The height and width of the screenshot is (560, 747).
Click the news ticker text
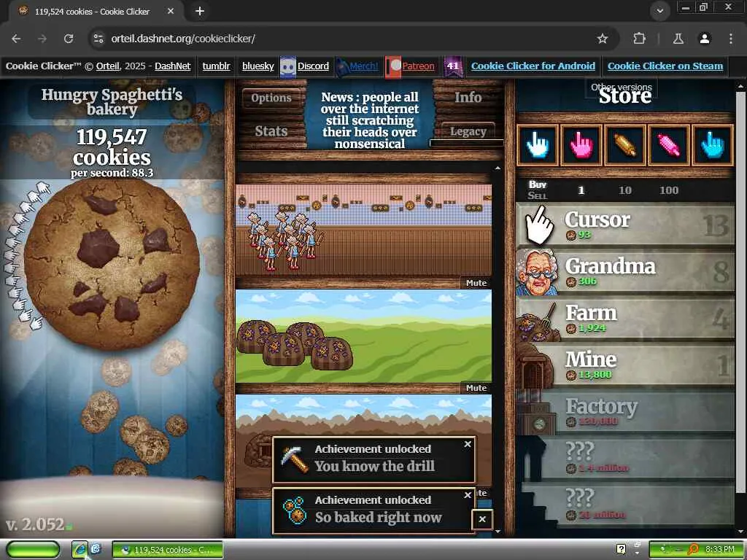[370, 120]
